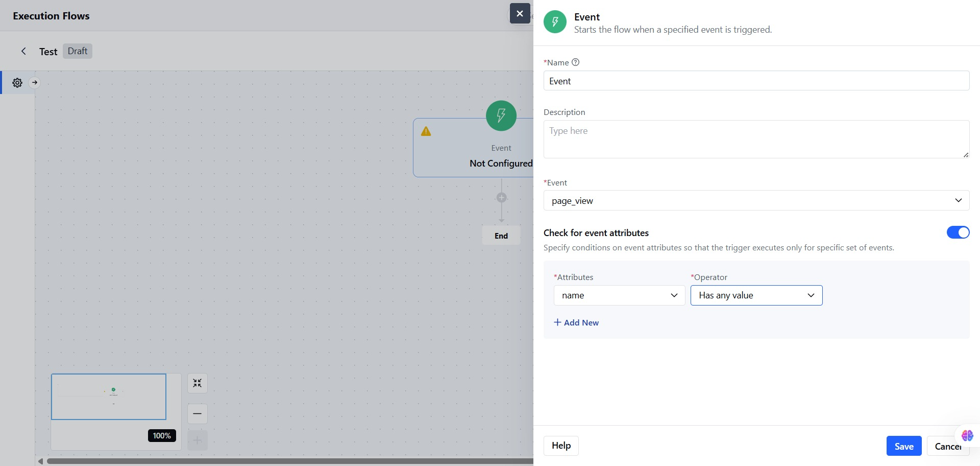Go back using the arrow beside Test
This screenshot has height=466, width=980.
23,51
